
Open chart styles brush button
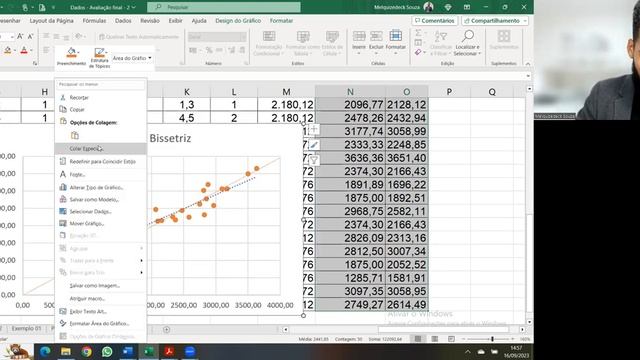click(x=314, y=145)
